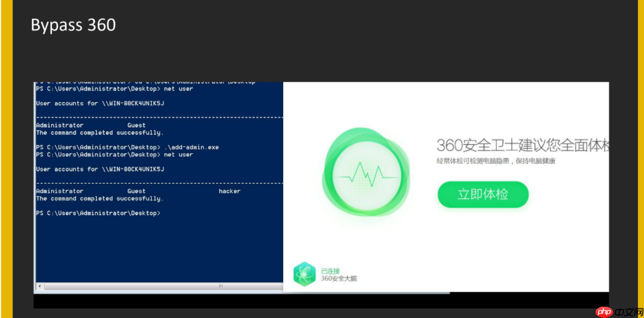
Task: Open the 360安全大脑 hexagon icon
Action: [304, 274]
